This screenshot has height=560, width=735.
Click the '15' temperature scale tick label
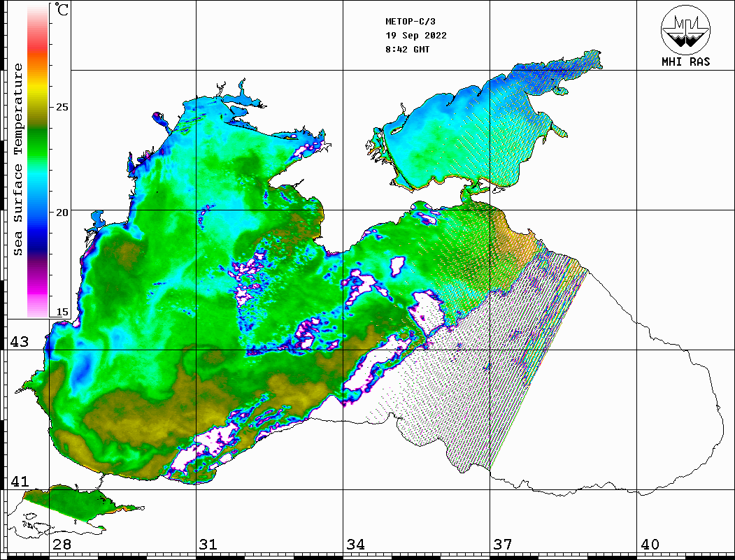tap(62, 312)
